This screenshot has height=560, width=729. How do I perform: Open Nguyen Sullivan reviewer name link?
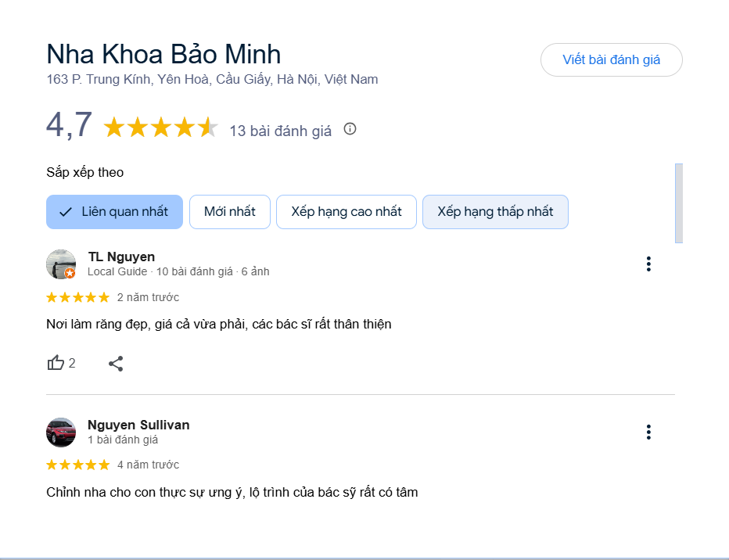coord(138,425)
